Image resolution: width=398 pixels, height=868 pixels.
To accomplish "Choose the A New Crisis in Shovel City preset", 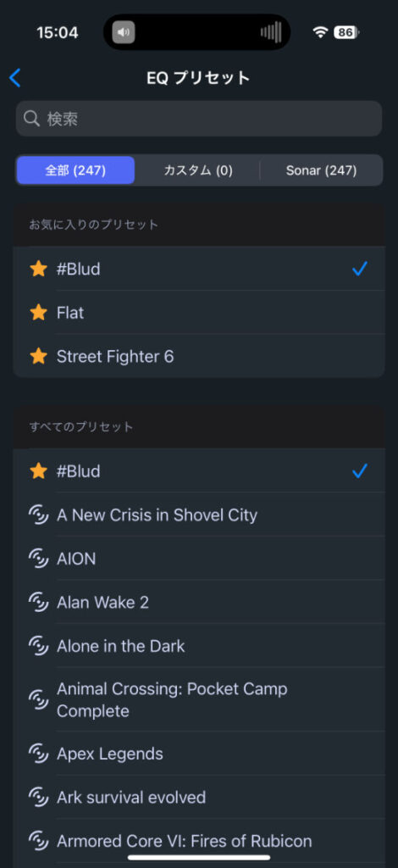I will click(x=199, y=515).
